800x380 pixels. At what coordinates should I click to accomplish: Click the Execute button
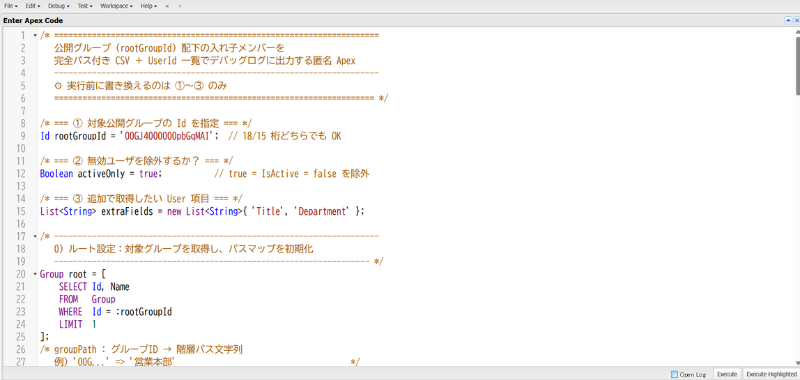(727, 374)
